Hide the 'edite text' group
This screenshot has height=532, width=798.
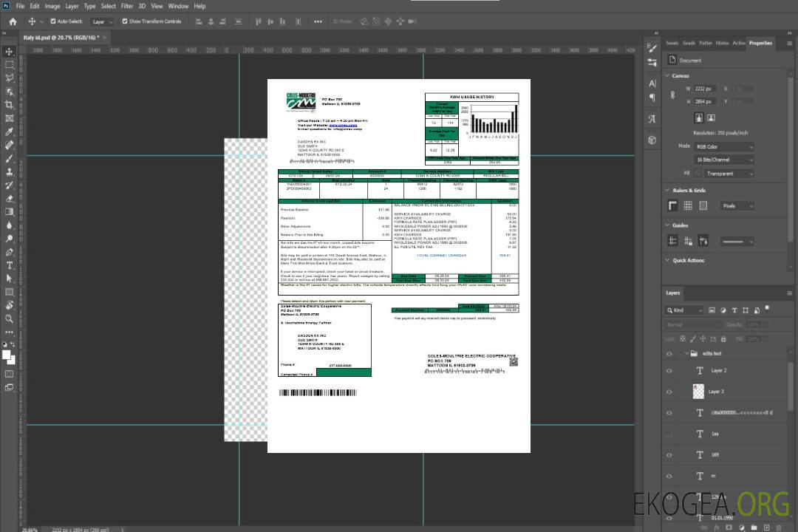click(669, 354)
